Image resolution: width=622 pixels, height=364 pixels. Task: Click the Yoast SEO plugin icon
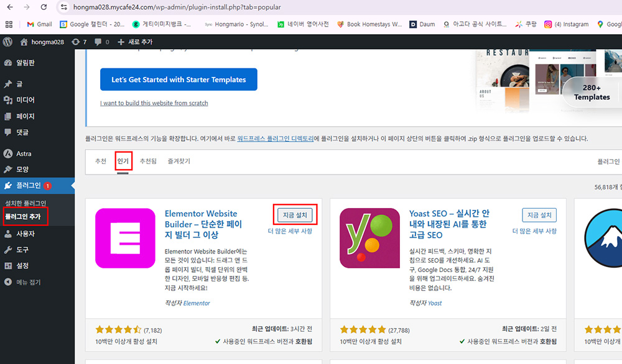click(x=369, y=238)
